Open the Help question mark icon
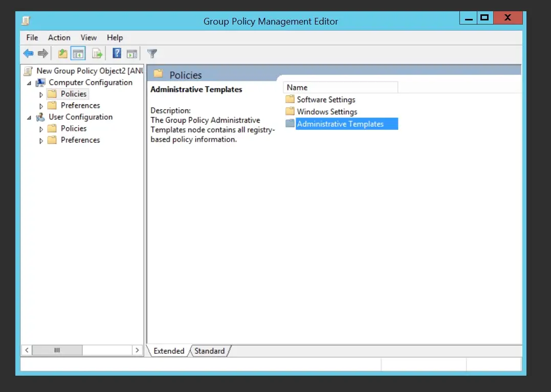The image size is (551, 392). tap(117, 53)
